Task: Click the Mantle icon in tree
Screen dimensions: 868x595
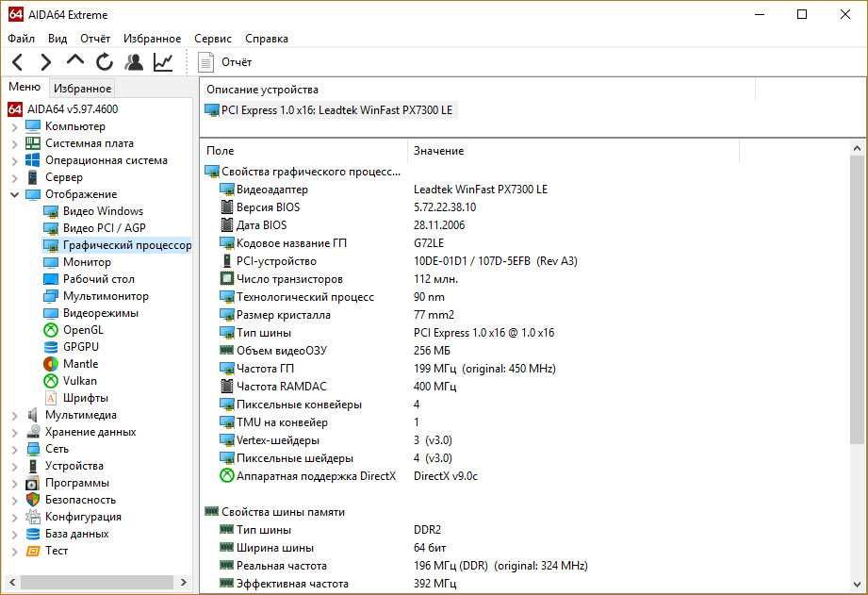Action: tap(50, 364)
